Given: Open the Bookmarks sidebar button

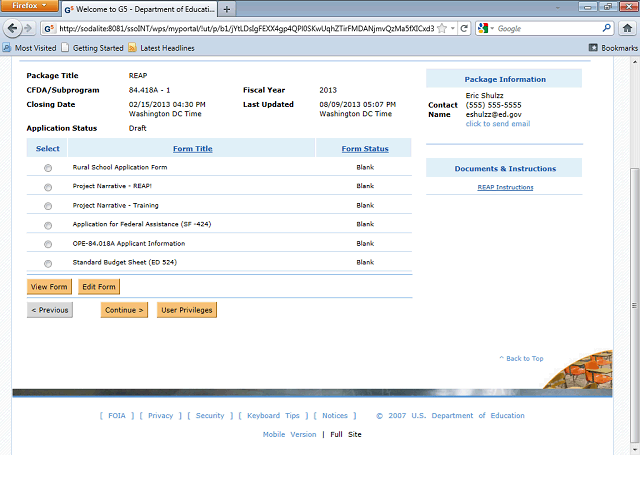Looking at the screenshot, I should 613,48.
